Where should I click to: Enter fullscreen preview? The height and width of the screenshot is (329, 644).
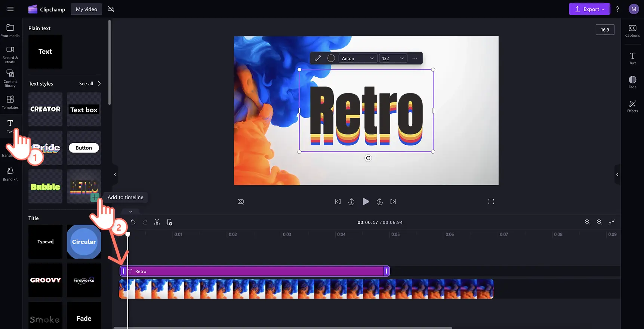491,202
